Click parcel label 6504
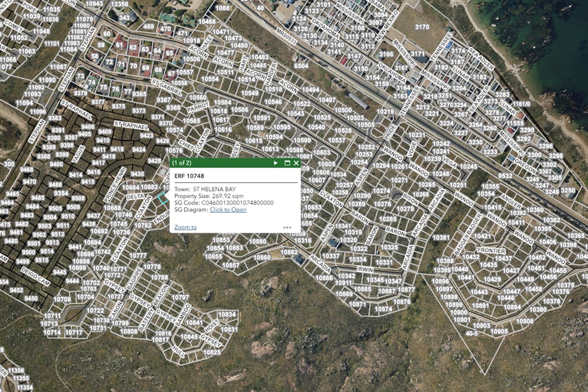588x392 pixels. pyautogui.click(x=301, y=66)
